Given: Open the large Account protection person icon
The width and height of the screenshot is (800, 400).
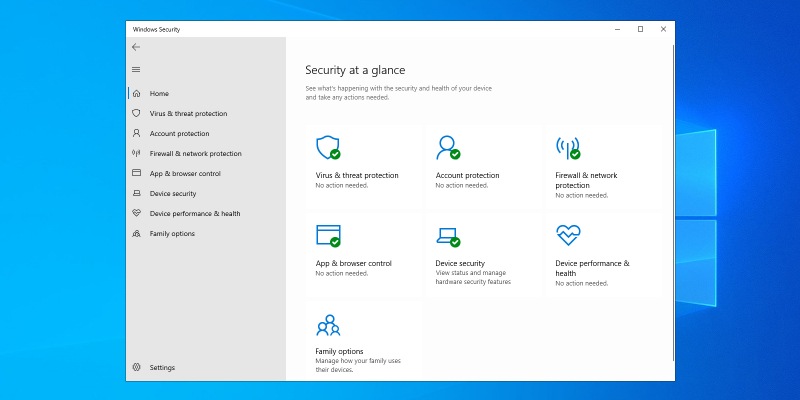Looking at the screenshot, I should [x=447, y=147].
